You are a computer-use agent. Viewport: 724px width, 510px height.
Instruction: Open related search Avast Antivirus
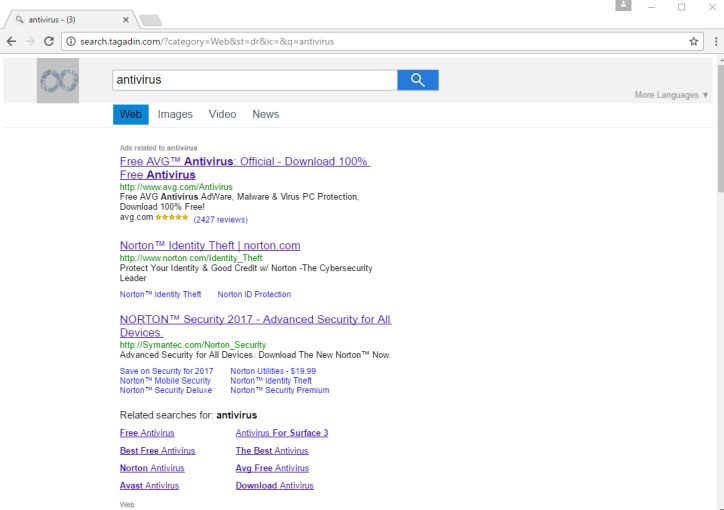[149, 486]
